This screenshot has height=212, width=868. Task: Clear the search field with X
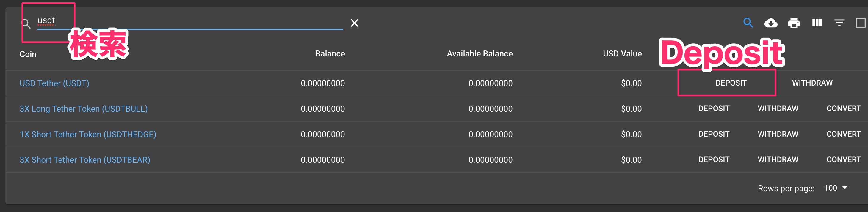pyautogui.click(x=354, y=23)
